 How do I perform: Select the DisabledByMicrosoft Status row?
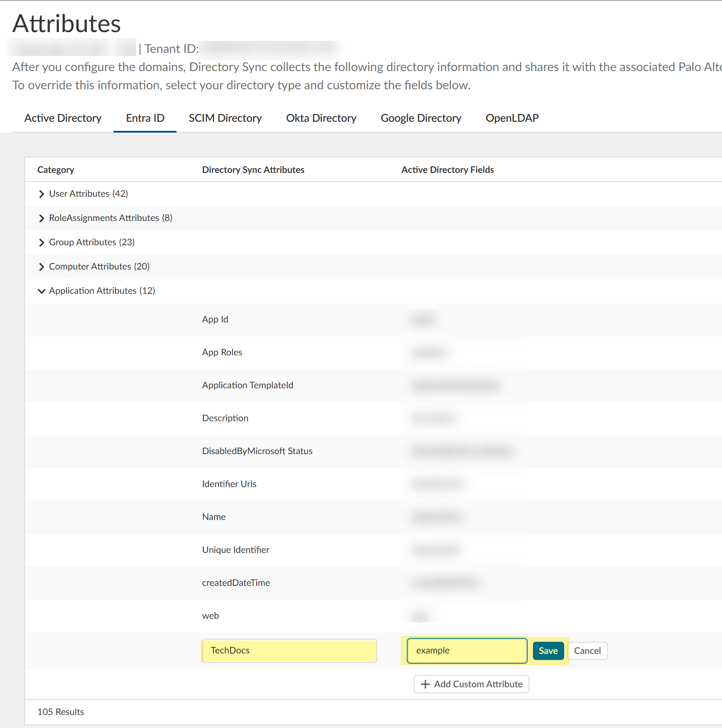coord(257,452)
